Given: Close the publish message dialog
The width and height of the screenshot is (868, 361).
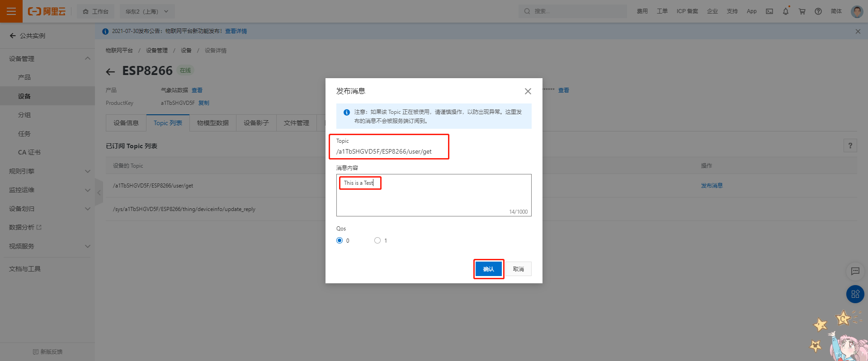Looking at the screenshot, I should 528,91.
